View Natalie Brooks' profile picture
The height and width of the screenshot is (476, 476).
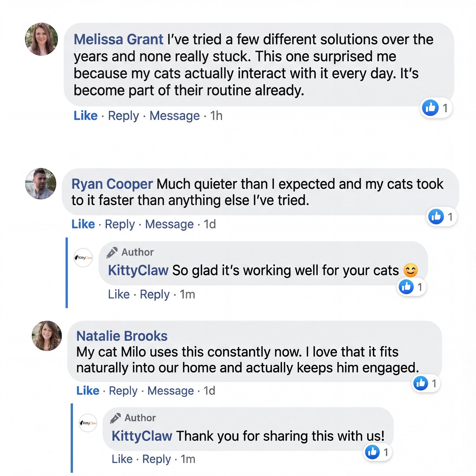pyautogui.click(x=47, y=336)
